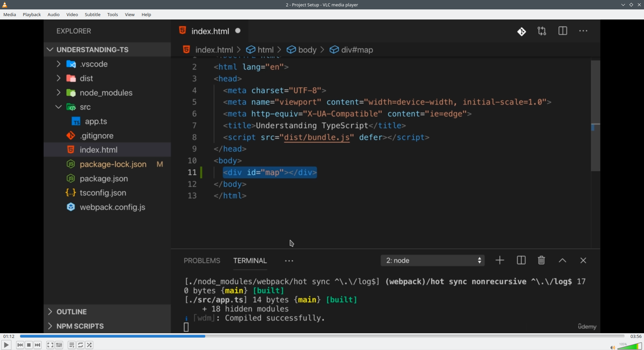The height and width of the screenshot is (350, 644).
Task: Open the Subtitle menu
Action: tap(93, 14)
